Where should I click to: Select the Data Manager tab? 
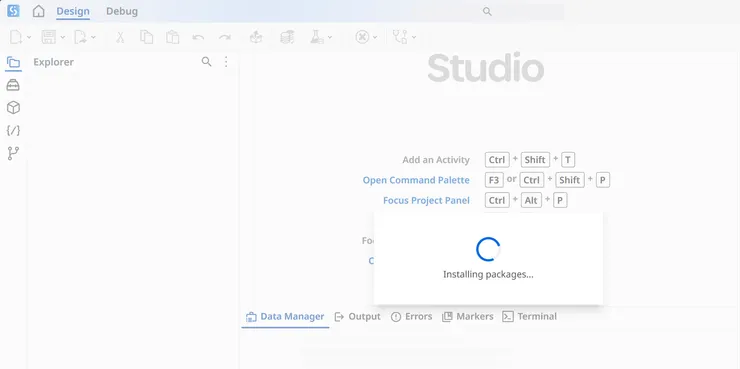(x=285, y=317)
